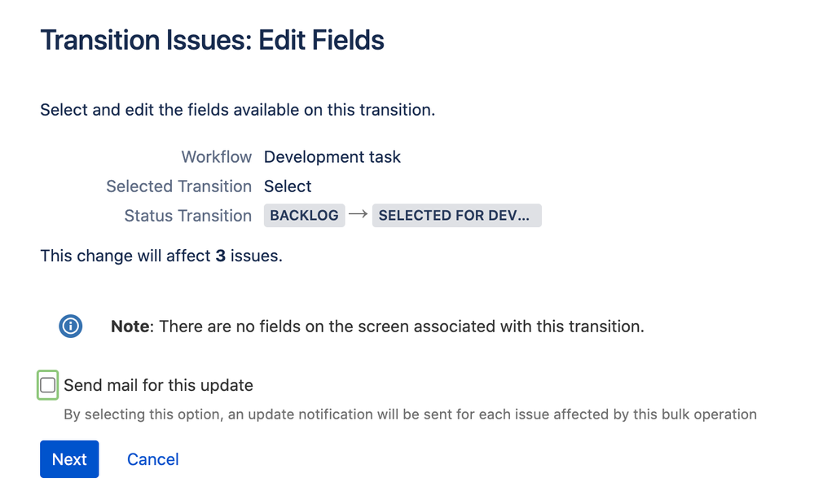The width and height of the screenshot is (814, 504).
Task: Click the 'no fields on the screen' note text
Action: coord(402,327)
